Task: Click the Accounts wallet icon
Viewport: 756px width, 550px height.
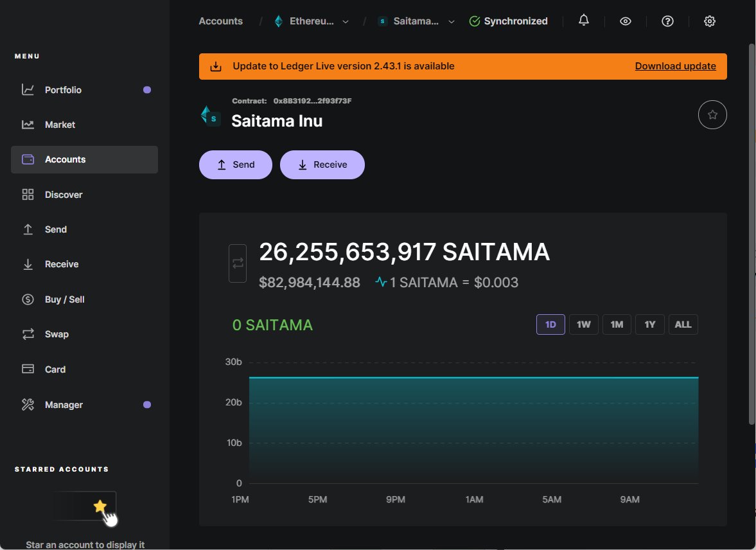Action: tap(28, 159)
